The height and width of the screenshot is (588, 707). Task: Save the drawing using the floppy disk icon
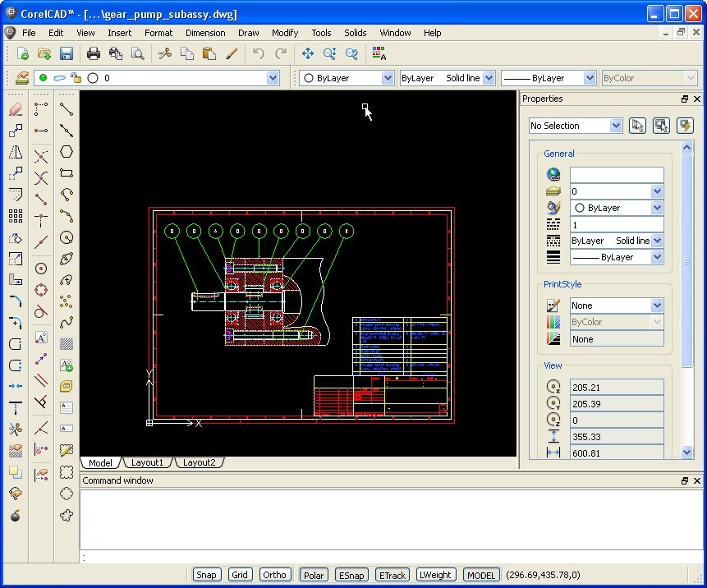[67, 53]
